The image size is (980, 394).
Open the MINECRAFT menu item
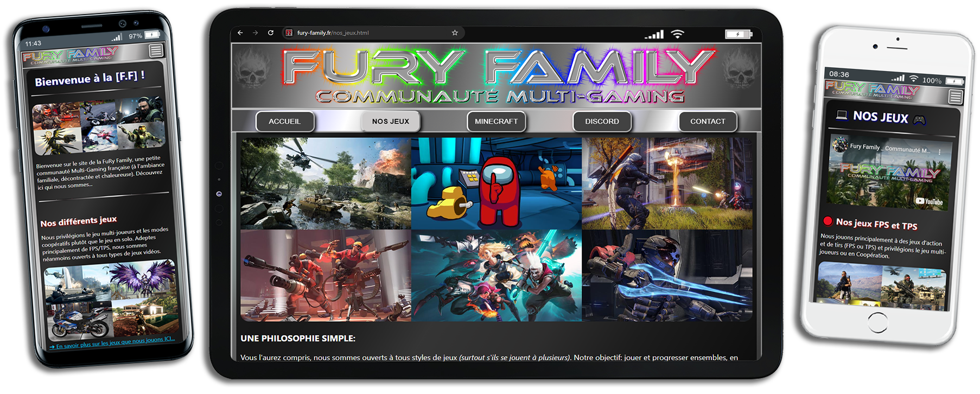pos(496,122)
